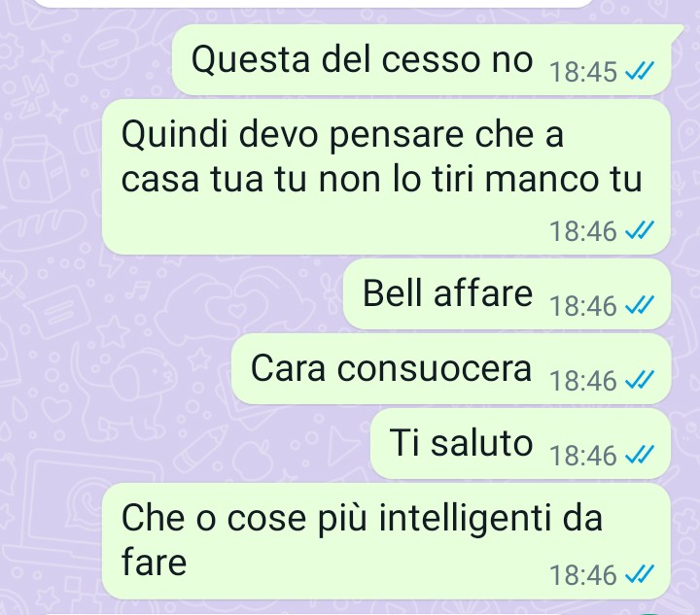Screen dimensions: 700x615
Task: Click 18:46 timestamp under 'casa tua' message
Action: [583, 231]
